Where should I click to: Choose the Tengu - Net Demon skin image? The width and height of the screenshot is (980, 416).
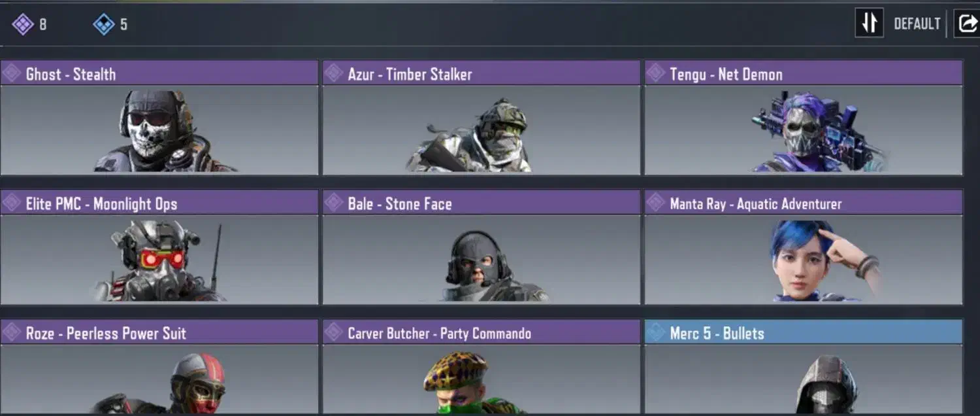(x=804, y=130)
